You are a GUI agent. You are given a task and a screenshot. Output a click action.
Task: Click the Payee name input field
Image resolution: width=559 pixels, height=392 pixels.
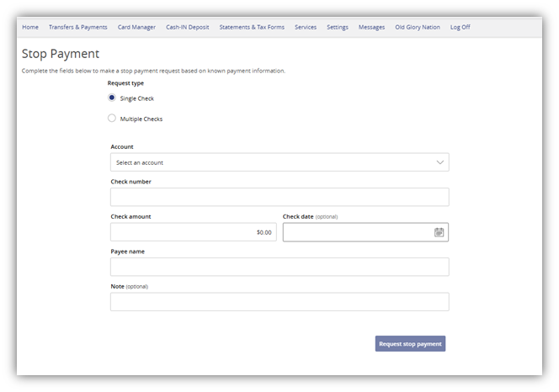(279, 267)
